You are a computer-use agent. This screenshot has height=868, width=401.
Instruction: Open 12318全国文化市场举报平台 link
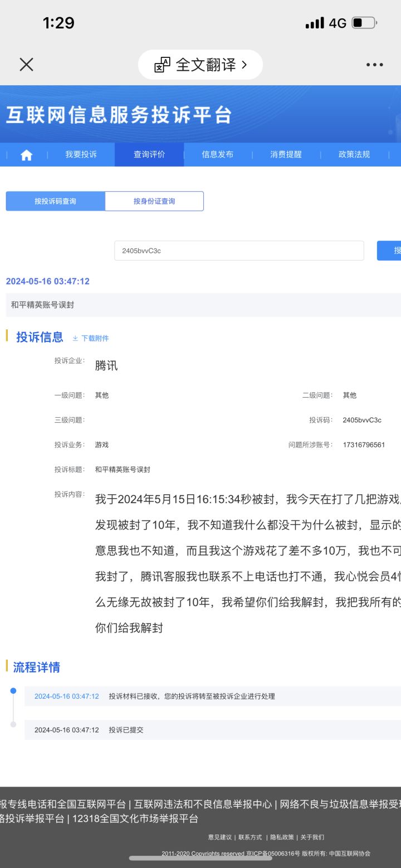[135, 818]
